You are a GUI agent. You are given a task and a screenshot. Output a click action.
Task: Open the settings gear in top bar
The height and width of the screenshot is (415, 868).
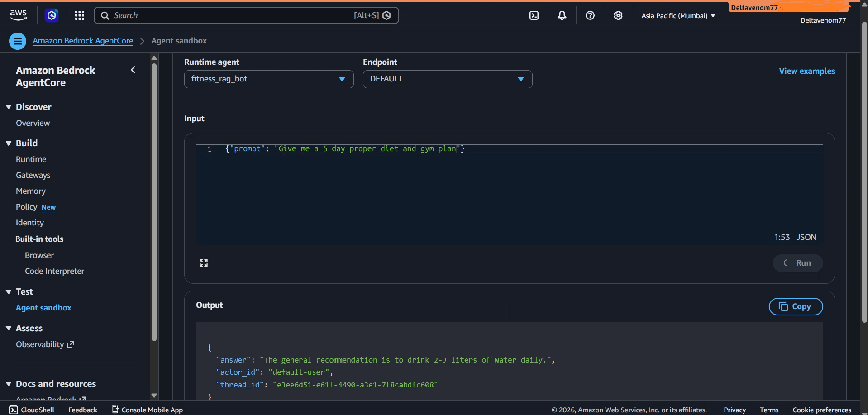[x=618, y=15]
